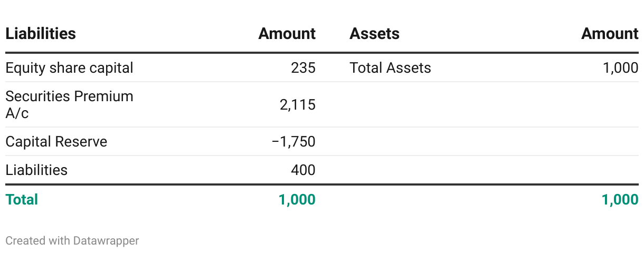Viewport: 644px width, 253px height.
Task: Click the Total Assets label
Action: click(390, 68)
